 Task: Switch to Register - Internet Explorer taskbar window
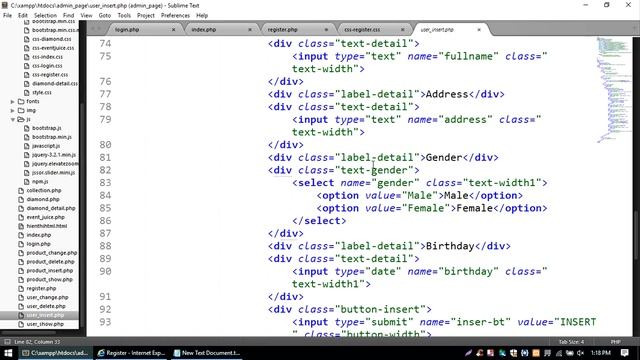click(x=132, y=353)
